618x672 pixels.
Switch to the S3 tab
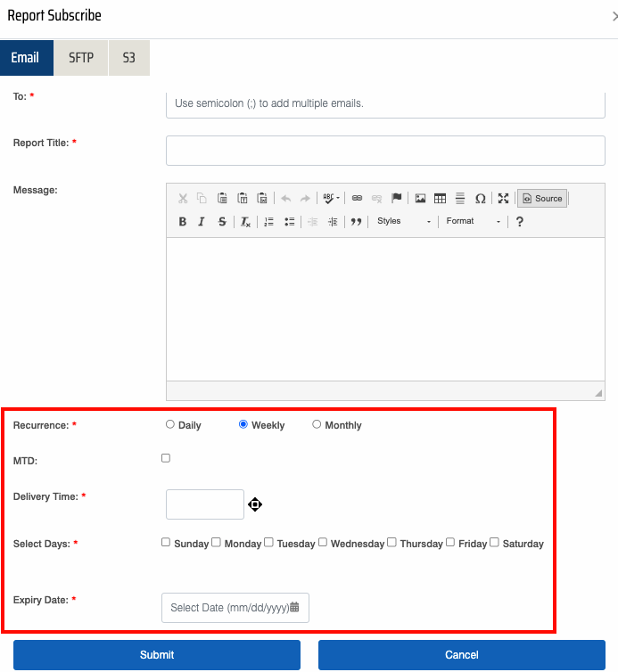(129, 58)
